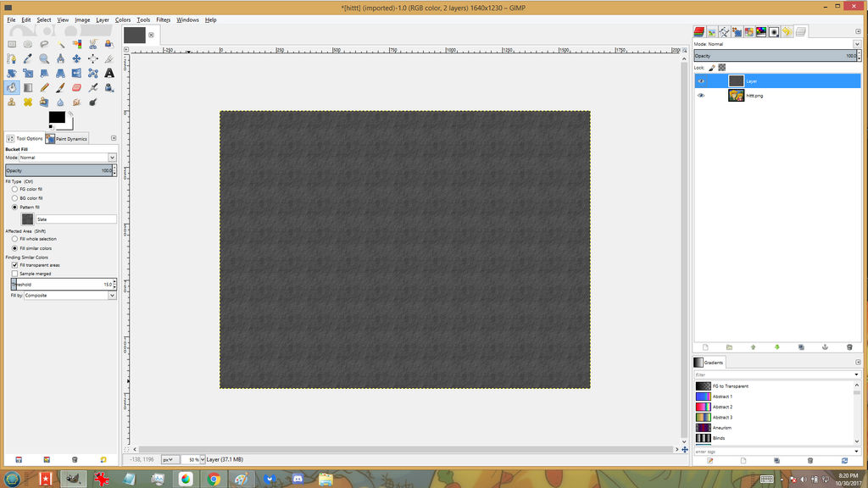868x488 pixels.
Task: Select the Cage Transform tool
Action: point(93,73)
